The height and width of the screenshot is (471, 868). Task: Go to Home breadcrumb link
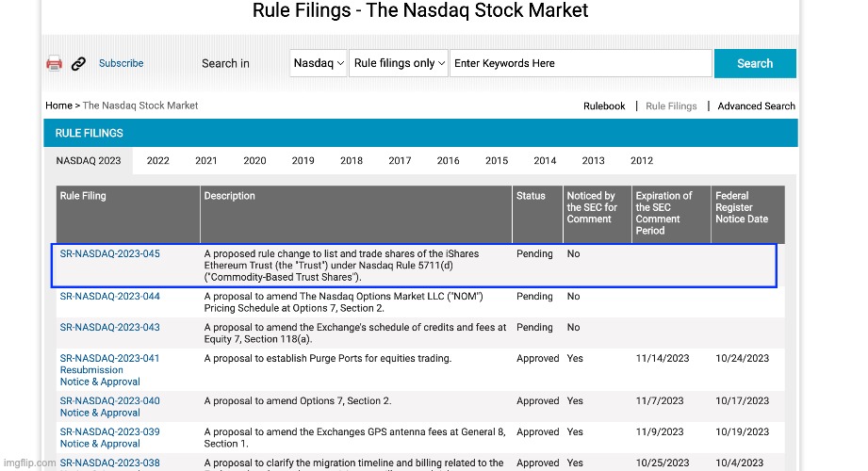58,106
